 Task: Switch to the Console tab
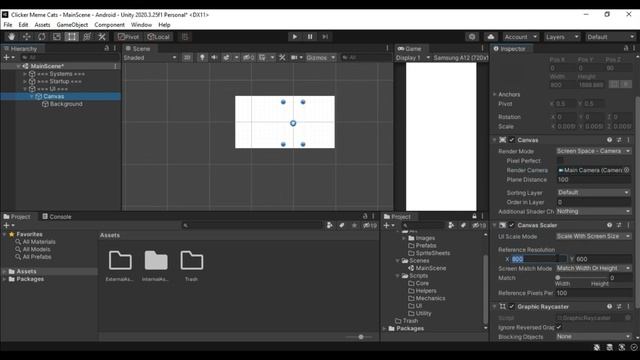pyautogui.click(x=57, y=217)
